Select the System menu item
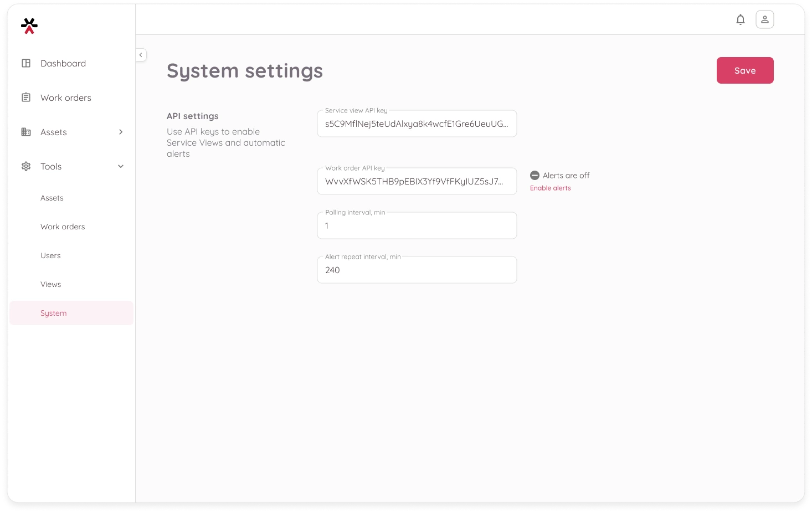812x513 pixels. pyautogui.click(x=54, y=313)
